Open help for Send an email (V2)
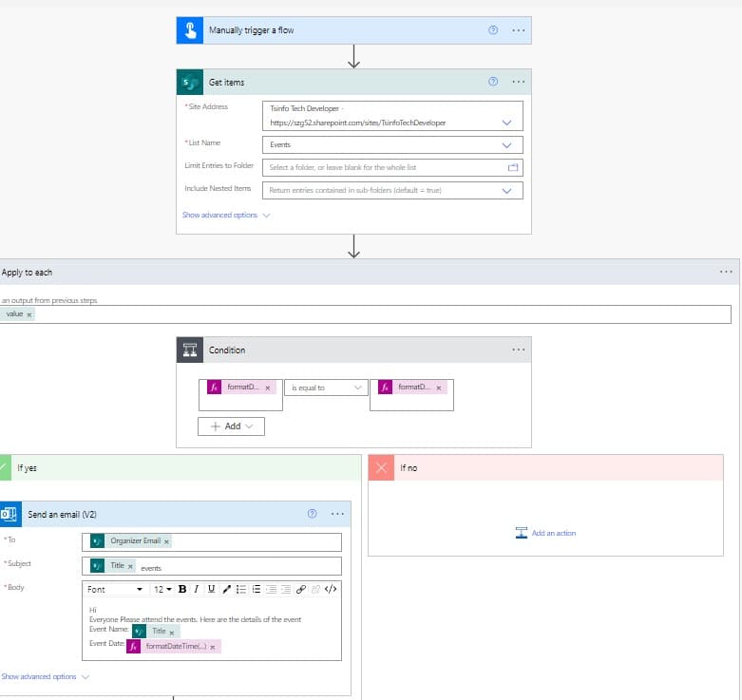Viewport: 742px width, 700px height. point(312,514)
